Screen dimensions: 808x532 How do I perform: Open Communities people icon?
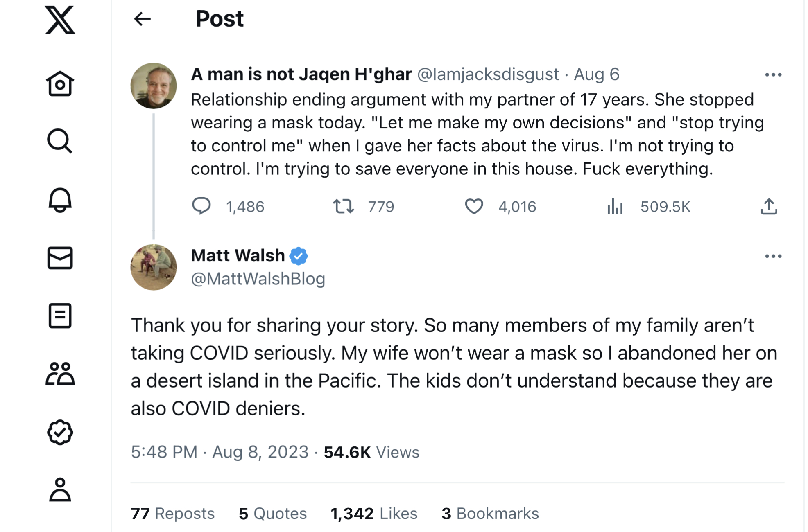(x=60, y=374)
